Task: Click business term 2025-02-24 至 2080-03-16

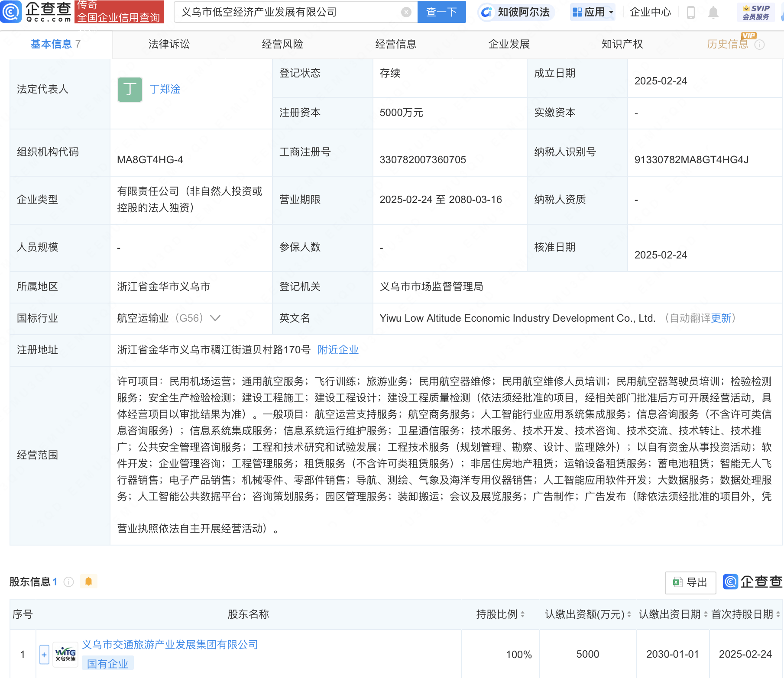Action: [441, 200]
